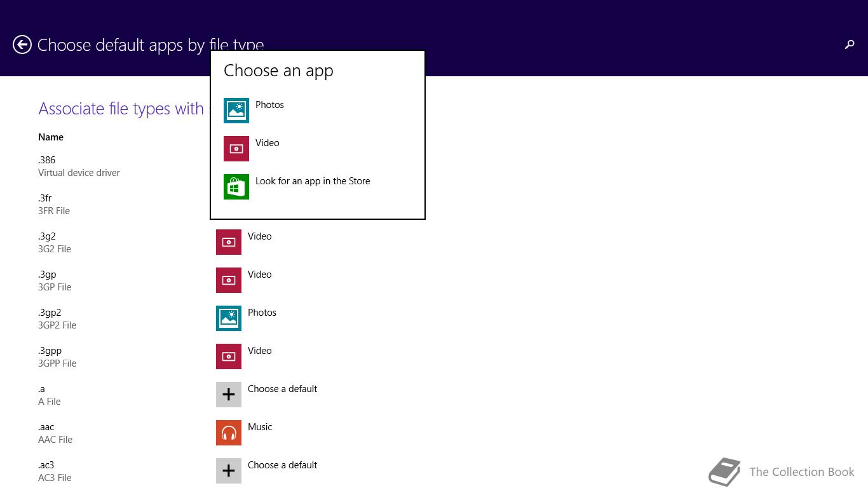
Task: Change the .3g2 default Video label
Action: click(260, 236)
